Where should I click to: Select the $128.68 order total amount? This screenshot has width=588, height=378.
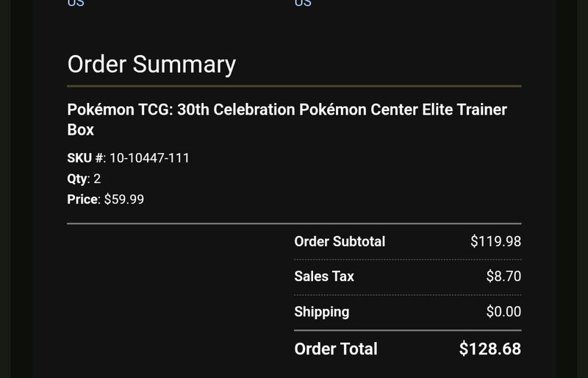click(490, 349)
